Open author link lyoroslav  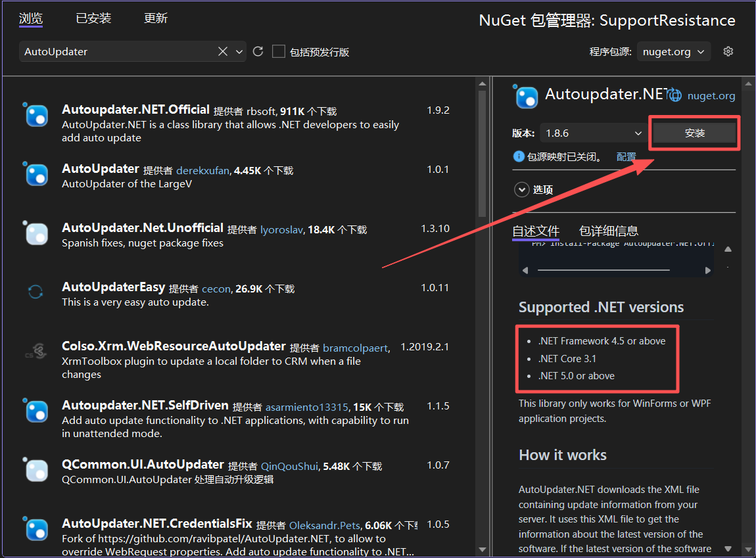click(x=281, y=230)
